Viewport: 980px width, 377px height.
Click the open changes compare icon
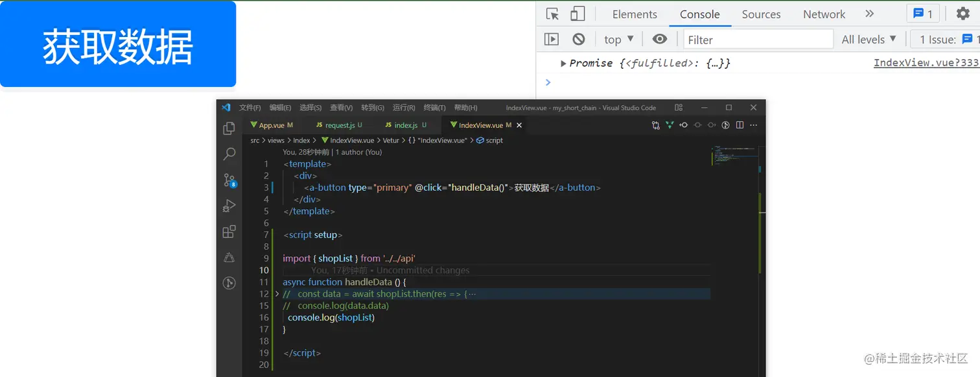[656, 125]
